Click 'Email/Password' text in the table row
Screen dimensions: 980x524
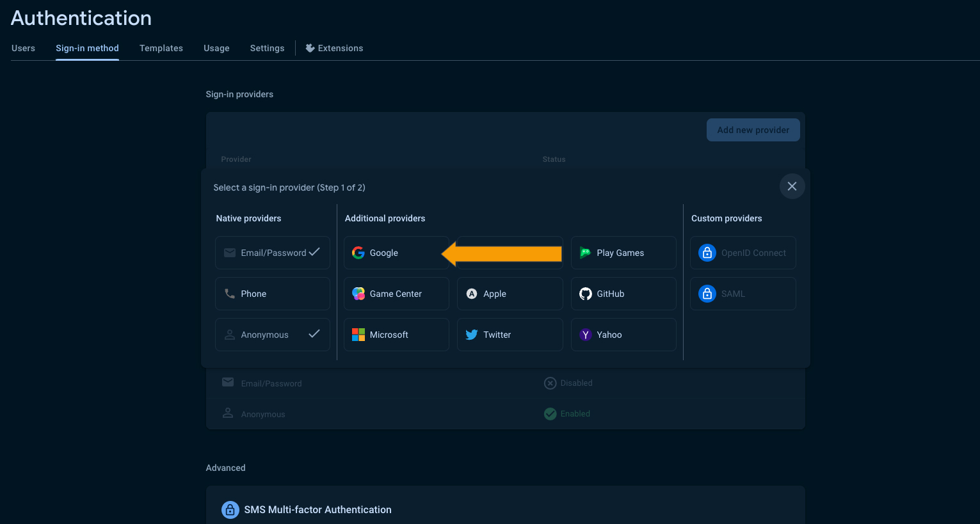tap(271, 384)
